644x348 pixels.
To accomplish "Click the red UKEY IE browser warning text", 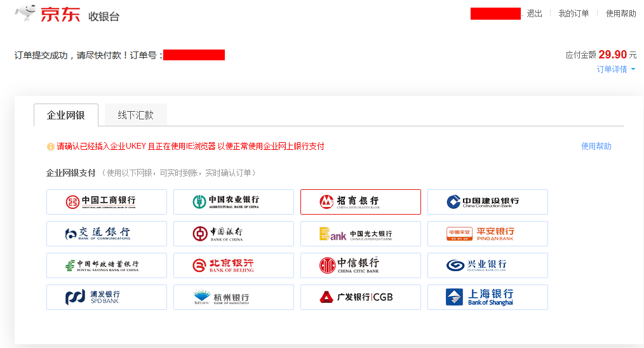I will tap(191, 146).
